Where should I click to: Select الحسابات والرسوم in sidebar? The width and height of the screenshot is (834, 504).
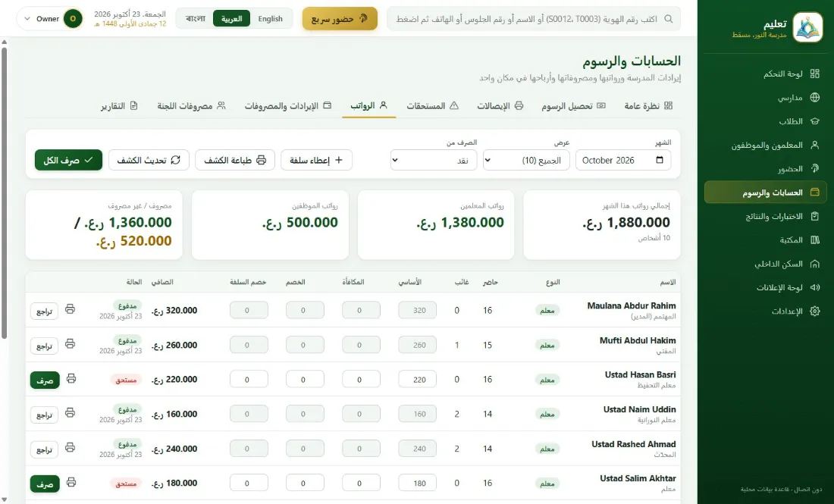coord(766,193)
